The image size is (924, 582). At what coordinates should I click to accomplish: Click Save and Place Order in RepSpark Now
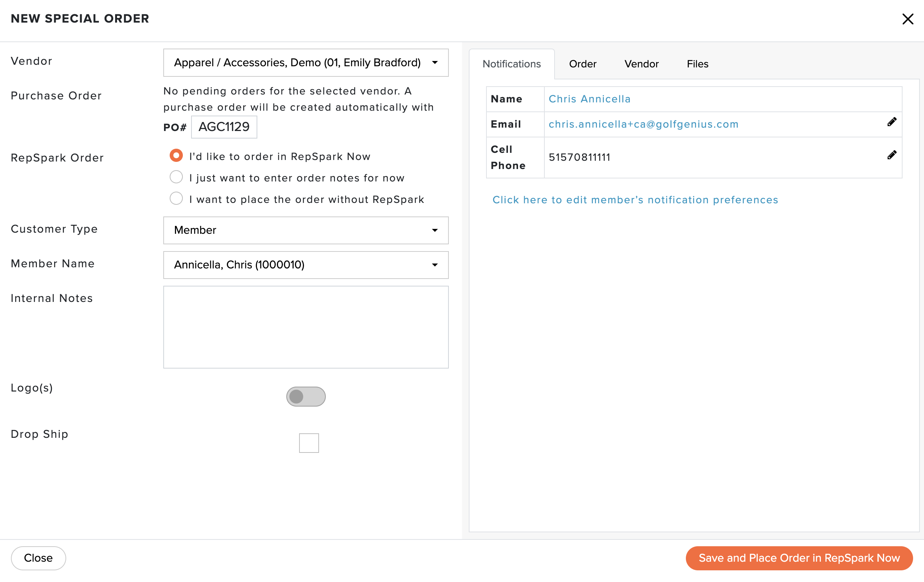pos(799,558)
